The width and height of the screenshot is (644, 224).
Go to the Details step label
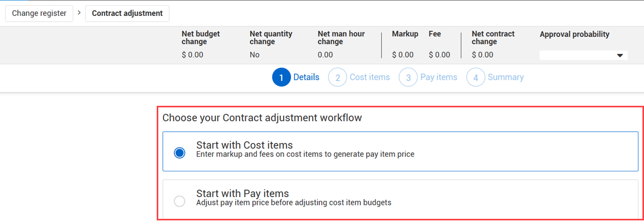306,77
